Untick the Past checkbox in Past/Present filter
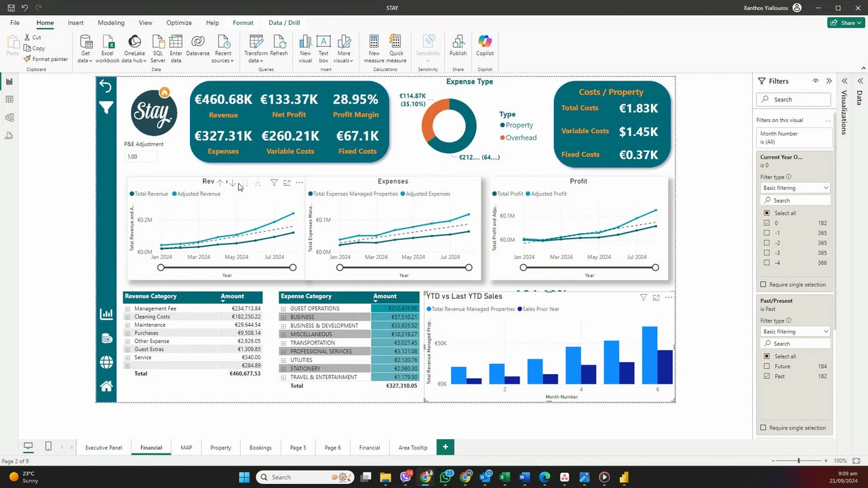Screen dimensions: 868x488 pyautogui.click(x=767, y=376)
